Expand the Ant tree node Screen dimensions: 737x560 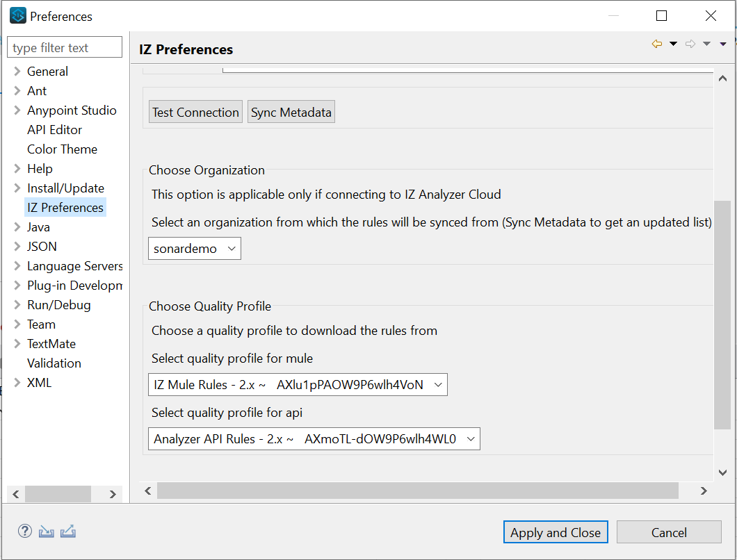pos(17,90)
